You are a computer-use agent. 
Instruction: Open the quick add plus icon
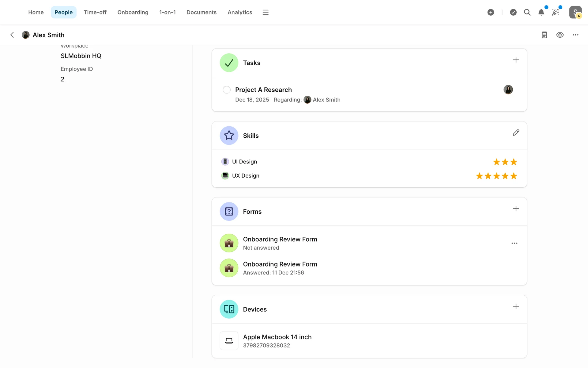pyautogui.click(x=491, y=12)
